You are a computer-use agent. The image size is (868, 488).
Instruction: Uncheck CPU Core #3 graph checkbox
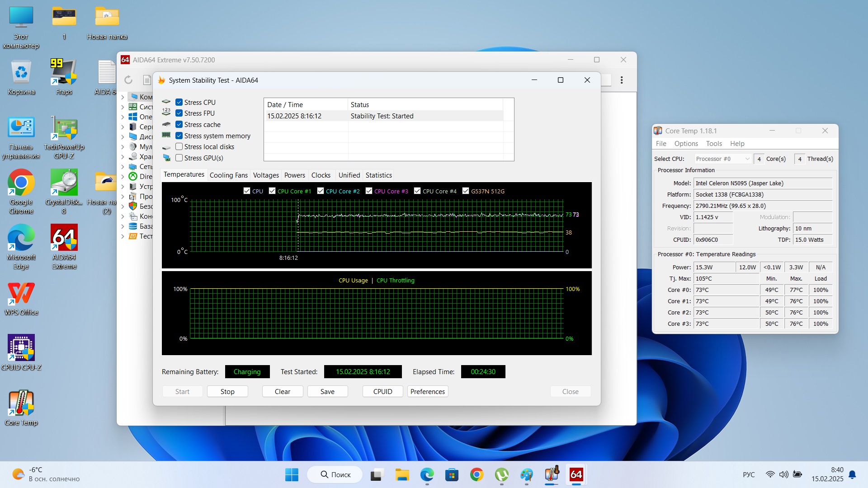click(369, 191)
